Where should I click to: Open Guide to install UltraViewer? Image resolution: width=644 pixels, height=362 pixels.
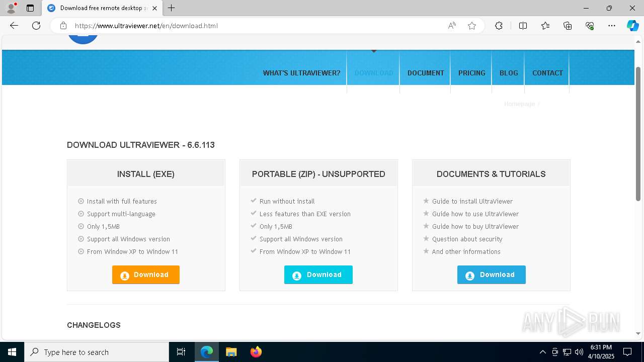tap(472, 201)
